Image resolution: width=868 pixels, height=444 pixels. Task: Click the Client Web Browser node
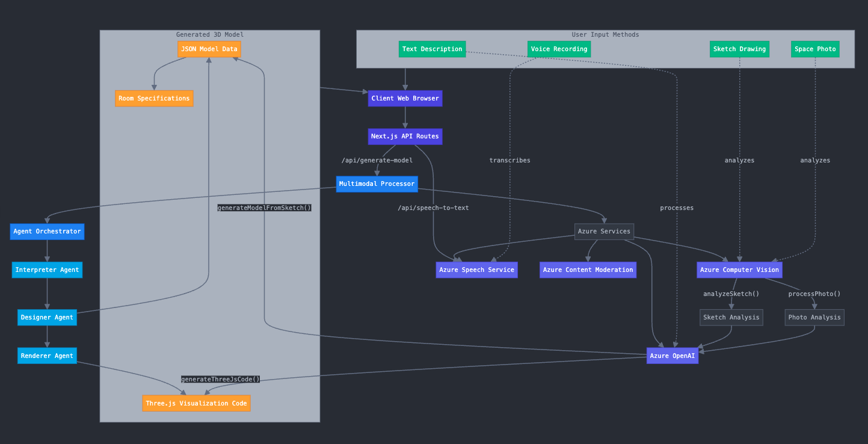pyautogui.click(x=404, y=98)
